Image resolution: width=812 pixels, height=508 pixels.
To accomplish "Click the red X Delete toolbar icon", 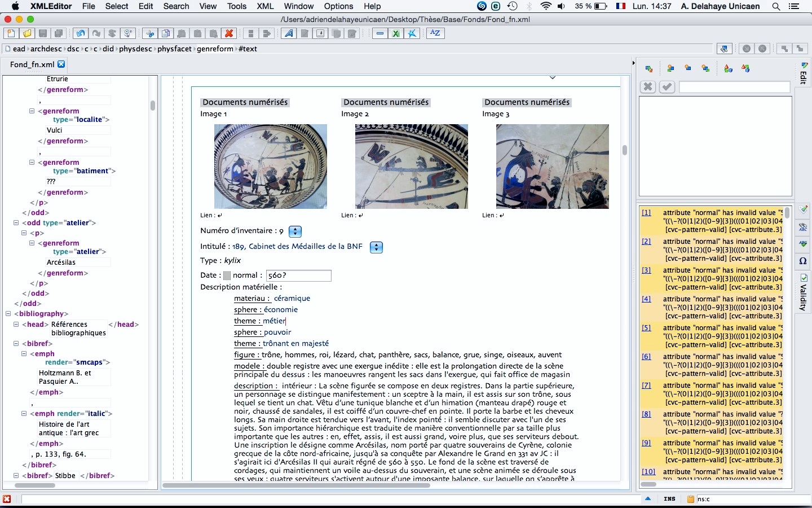I will tap(229, 33).
